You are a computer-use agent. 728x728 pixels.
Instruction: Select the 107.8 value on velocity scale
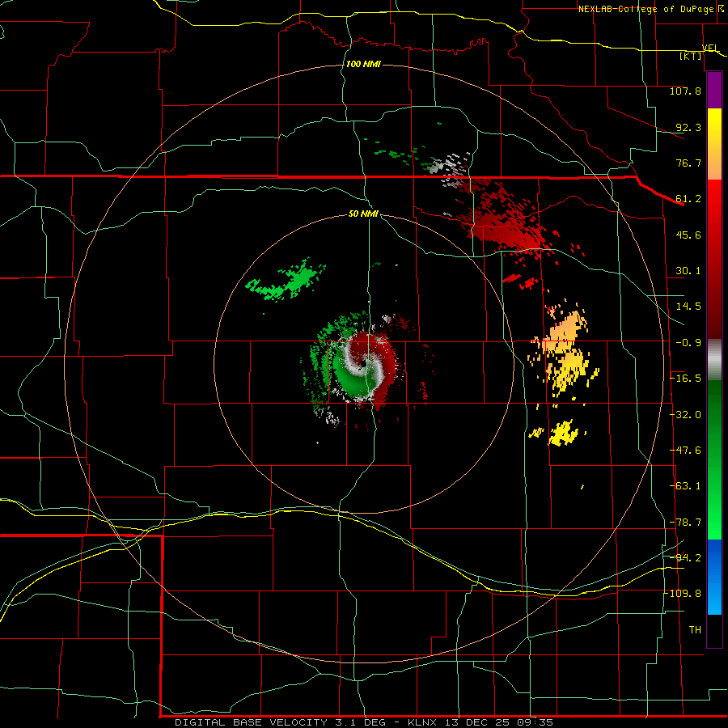click(x=685, y=91)
